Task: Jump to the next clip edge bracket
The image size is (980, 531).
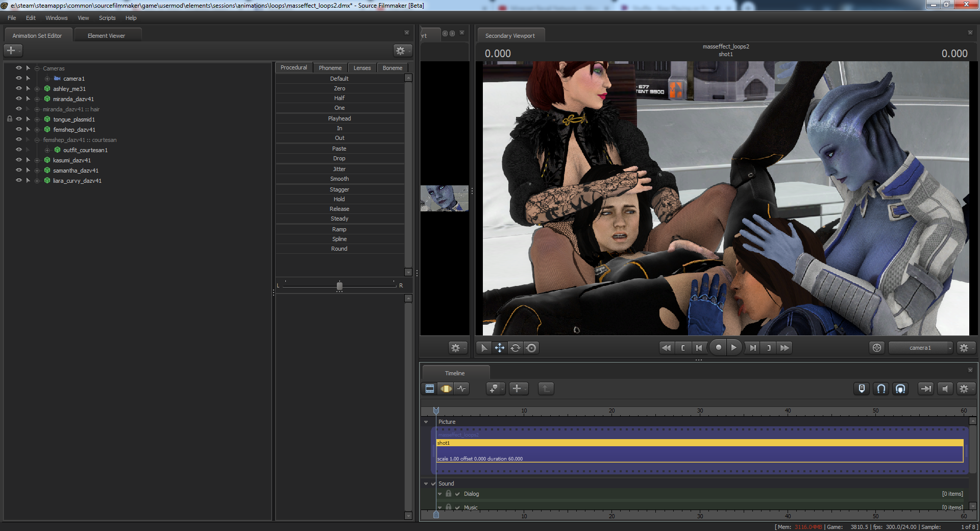Action: click(x=769, y=348)
